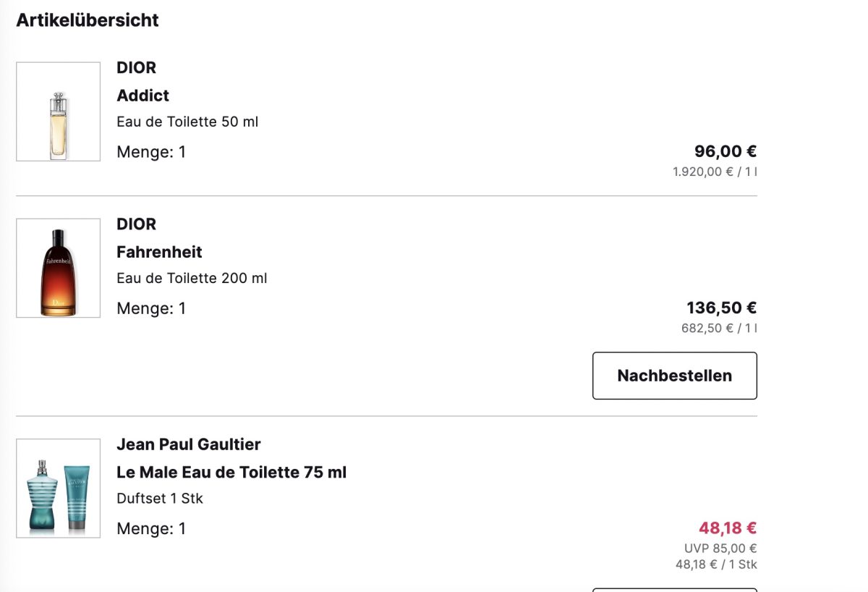Open the Fahrenheit product name link

click(x=159, y=252)
